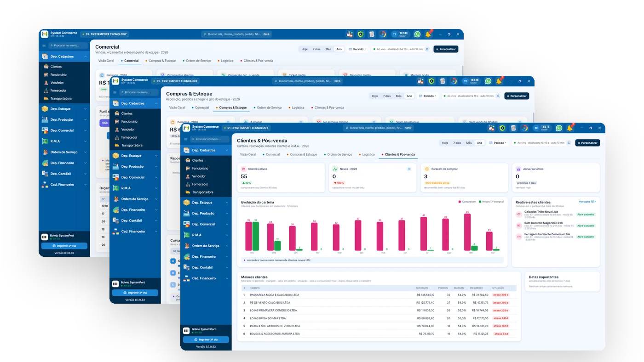Select '7 dias' period in Compras & Estoque window

387,96
